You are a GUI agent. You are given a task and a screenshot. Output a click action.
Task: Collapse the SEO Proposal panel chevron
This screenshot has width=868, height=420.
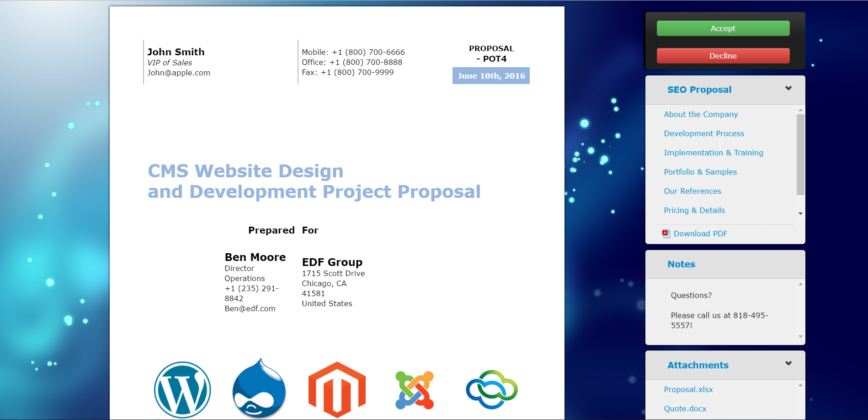(x=788, y=88)
